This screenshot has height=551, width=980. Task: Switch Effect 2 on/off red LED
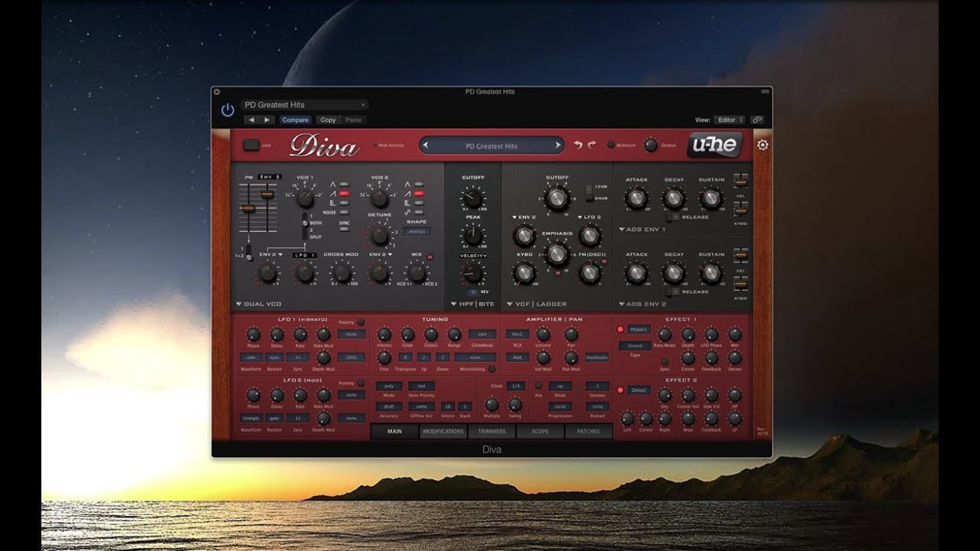[620, 390]
